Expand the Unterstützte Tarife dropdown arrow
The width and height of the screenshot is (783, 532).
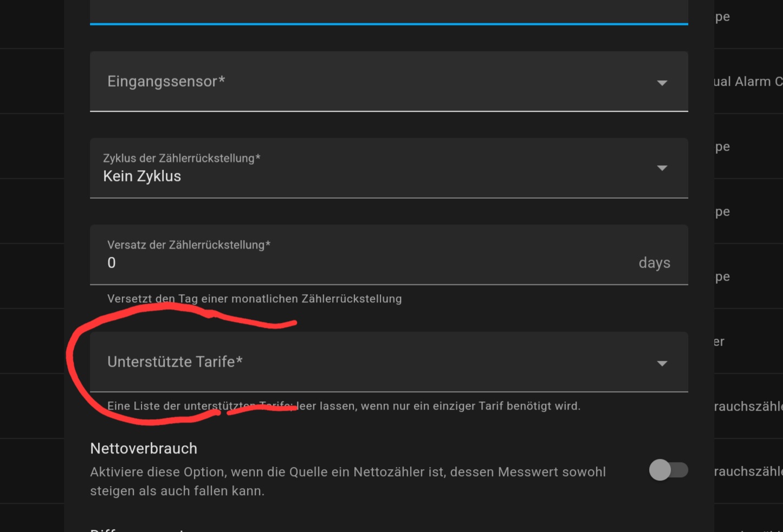[x=662, y=363]
